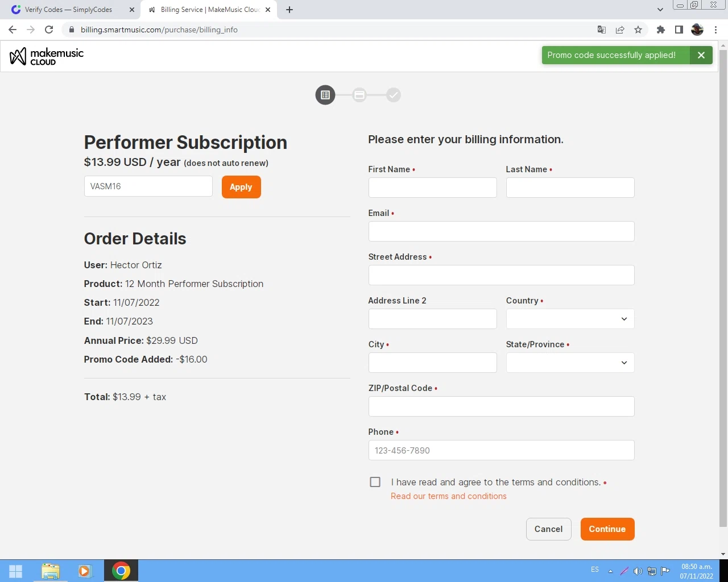
Task: Click the Street Address field
Action: [502, 275]
